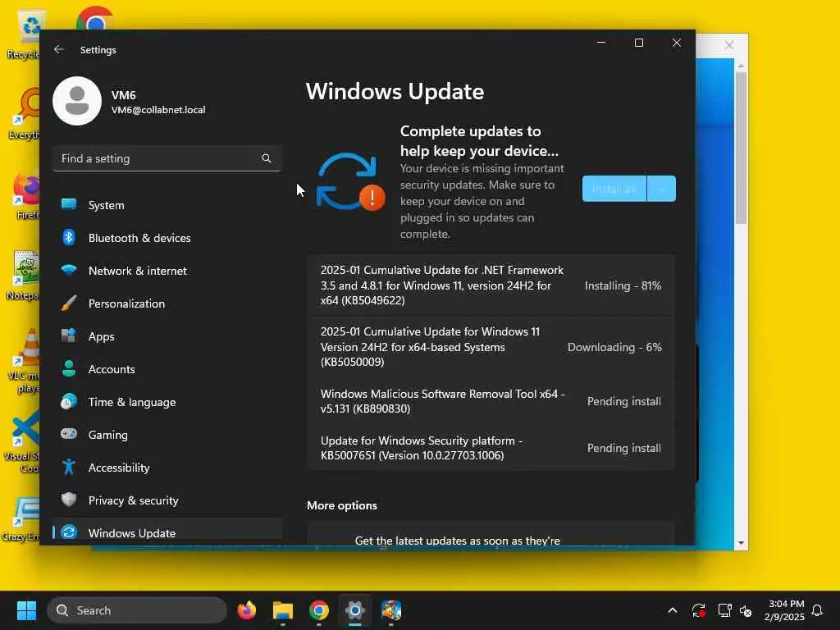Open Accounts settings
The height and width of the screenshot is (630, 840).
point(167,369)
